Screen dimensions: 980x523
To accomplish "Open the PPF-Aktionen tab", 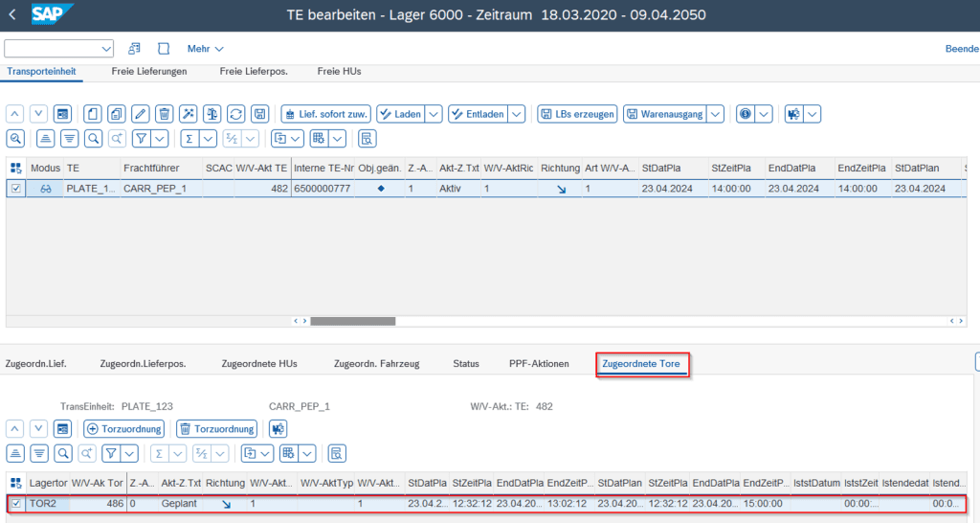I will click(539, 363).
